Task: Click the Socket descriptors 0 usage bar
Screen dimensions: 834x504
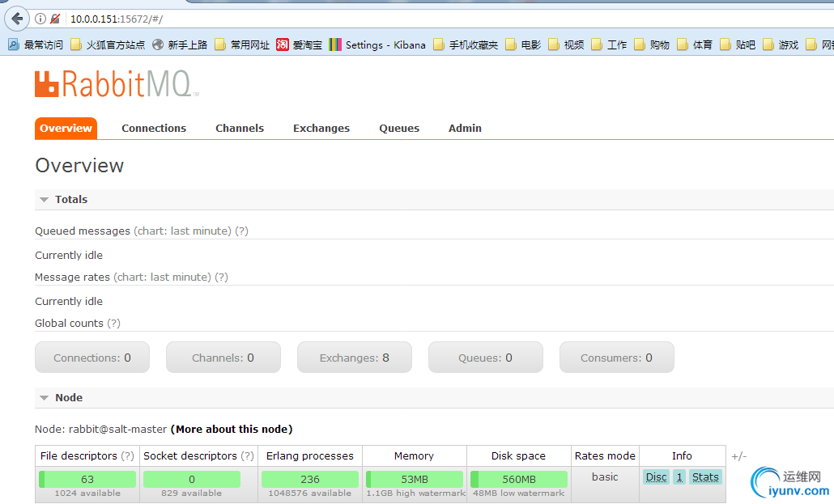Action: (x=191, y=479)
